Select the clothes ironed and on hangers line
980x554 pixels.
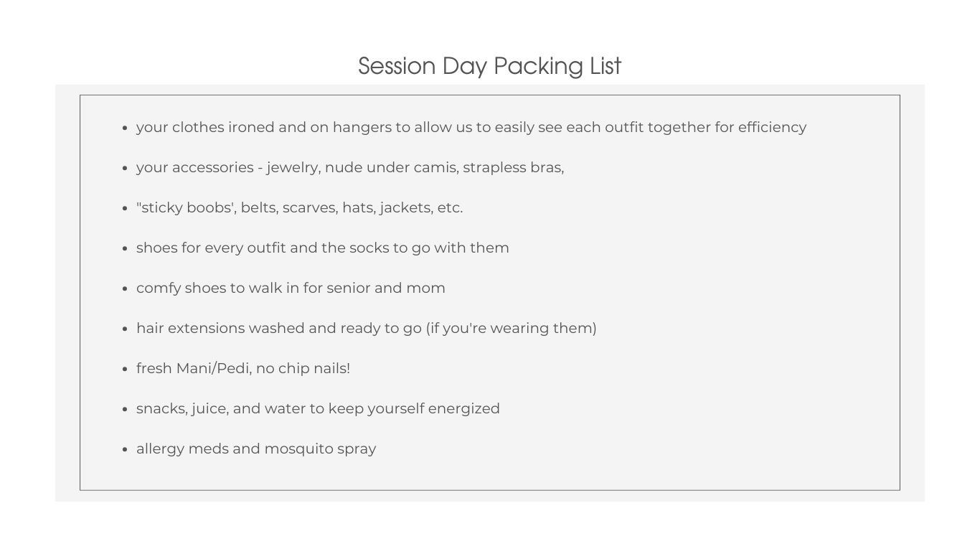point(471,127)
